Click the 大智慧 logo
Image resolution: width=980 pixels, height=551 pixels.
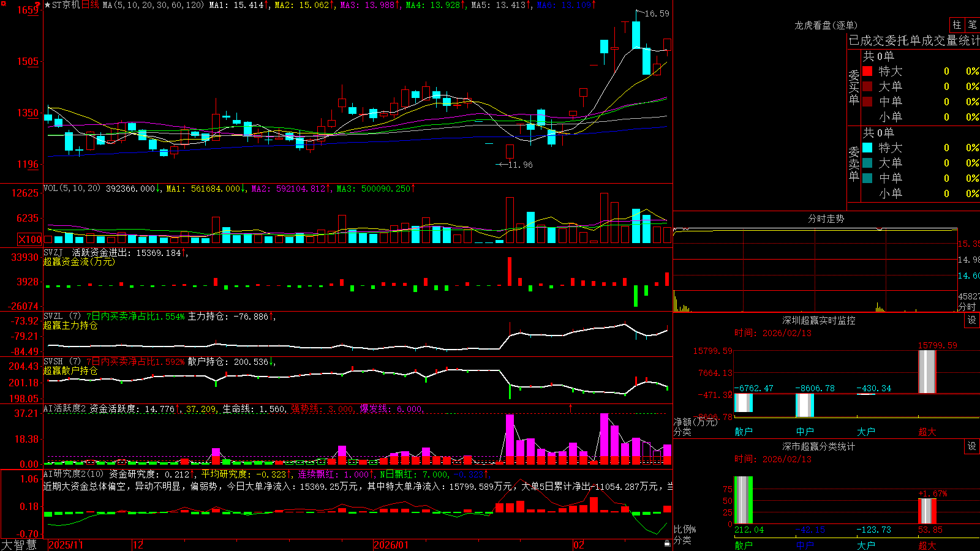(x=19, y=545)
